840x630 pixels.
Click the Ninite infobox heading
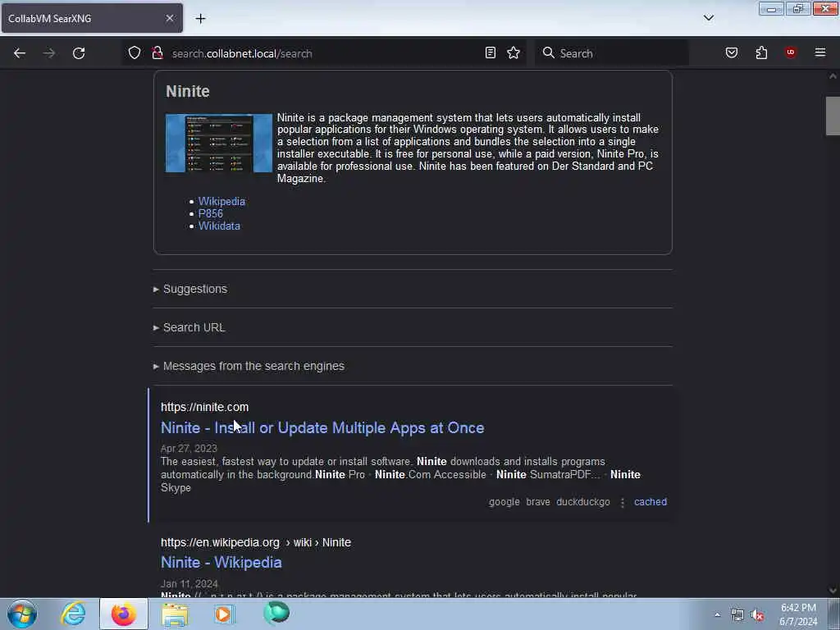tap(188, 91)
